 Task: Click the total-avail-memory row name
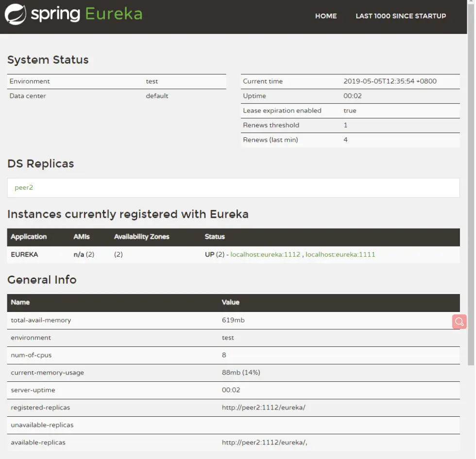click(x=41, y=320)
